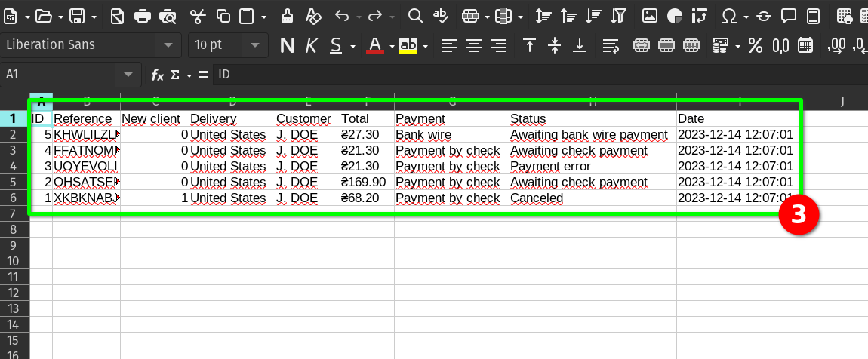This screenshot has height=359, width=868.
Task: Toggle the print preview
Action: (167, 17)
